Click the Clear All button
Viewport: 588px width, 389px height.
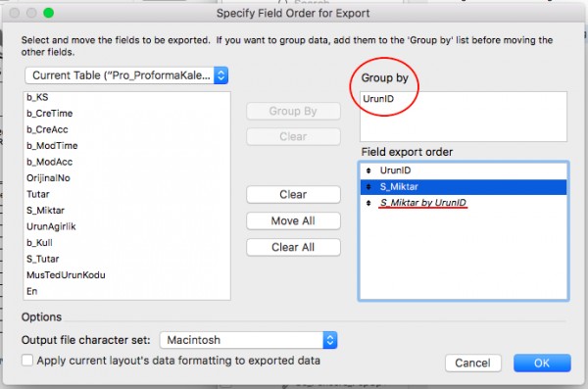(293, 247)
